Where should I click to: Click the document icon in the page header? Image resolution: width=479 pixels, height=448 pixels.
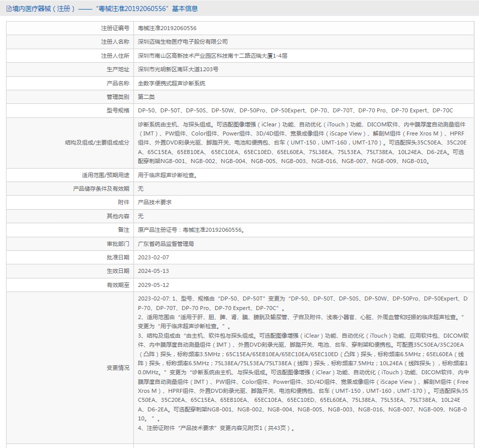point(9,9)
